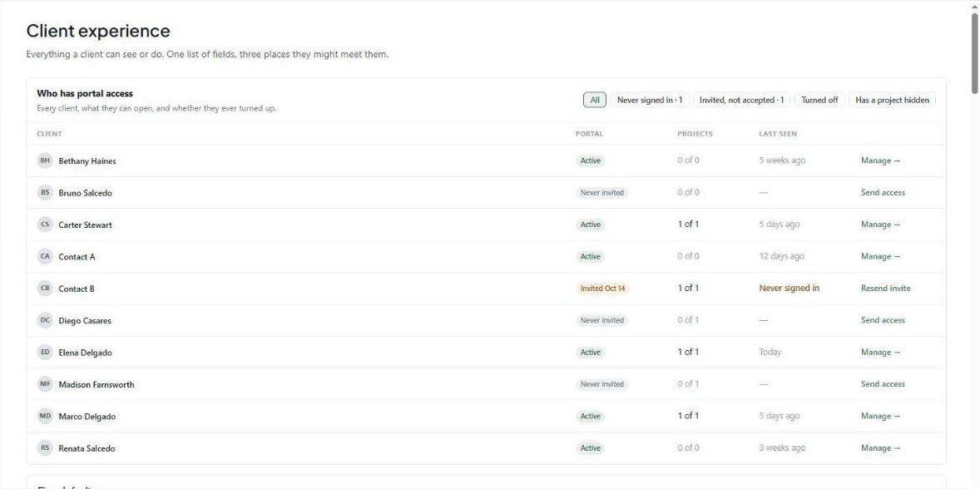Click the ED avatar for Elena Delgado
980x489 pixels.
(45, 353)
